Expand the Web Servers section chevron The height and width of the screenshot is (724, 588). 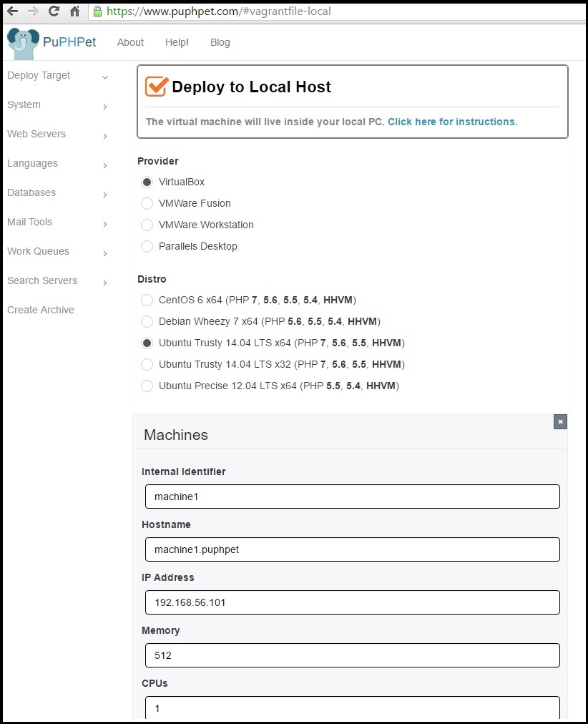coord(105,136)
